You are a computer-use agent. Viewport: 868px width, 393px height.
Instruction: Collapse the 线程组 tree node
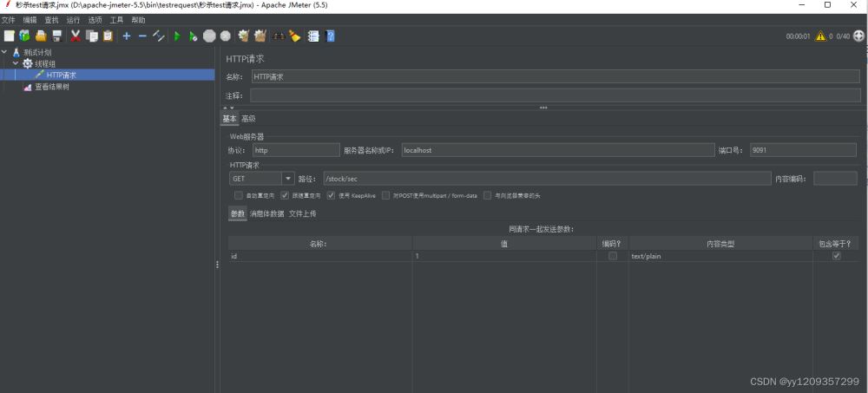[16, 63]
